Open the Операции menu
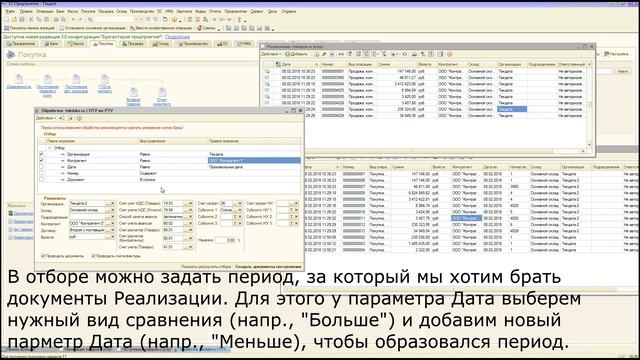This screenshot has height=360, width=640. pyautogui.click(x=44, y=11)
